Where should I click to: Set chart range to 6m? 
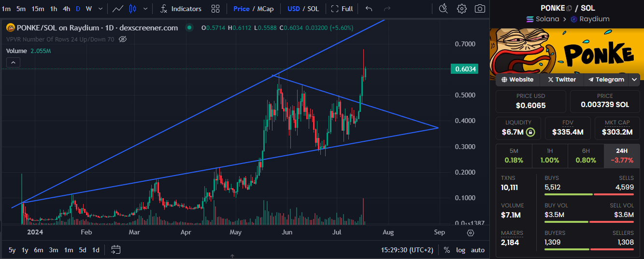(x=39, y=250)
